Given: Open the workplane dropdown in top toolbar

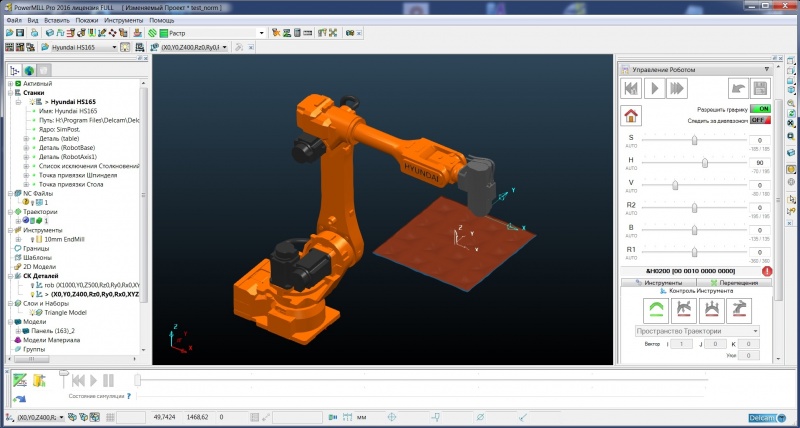Looking at the screenshot, I should 224,47.
